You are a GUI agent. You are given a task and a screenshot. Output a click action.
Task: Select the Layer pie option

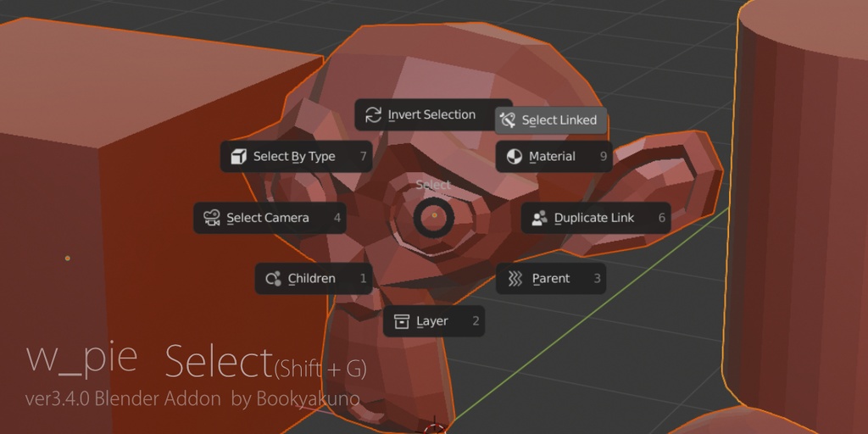click(434, 321)
